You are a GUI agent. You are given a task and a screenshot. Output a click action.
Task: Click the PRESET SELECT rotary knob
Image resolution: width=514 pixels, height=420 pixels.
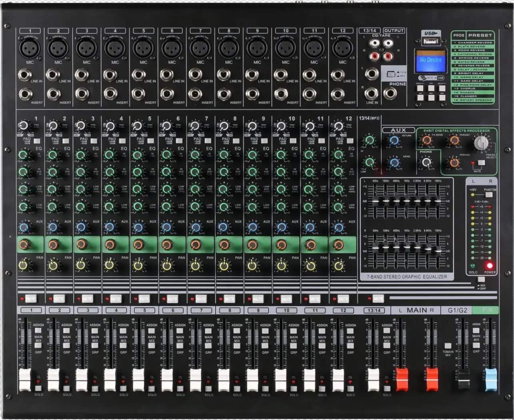pyautogui.click(x=481, y=143)
